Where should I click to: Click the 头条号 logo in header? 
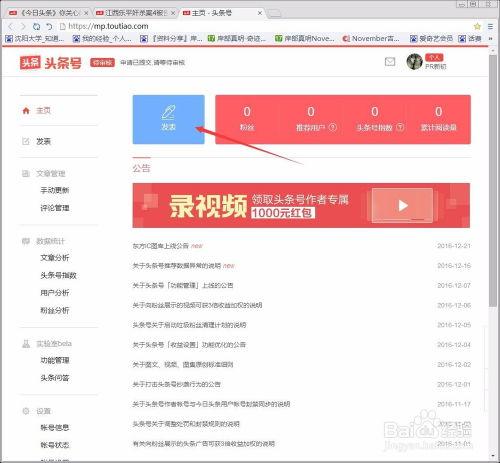(51, 62)
